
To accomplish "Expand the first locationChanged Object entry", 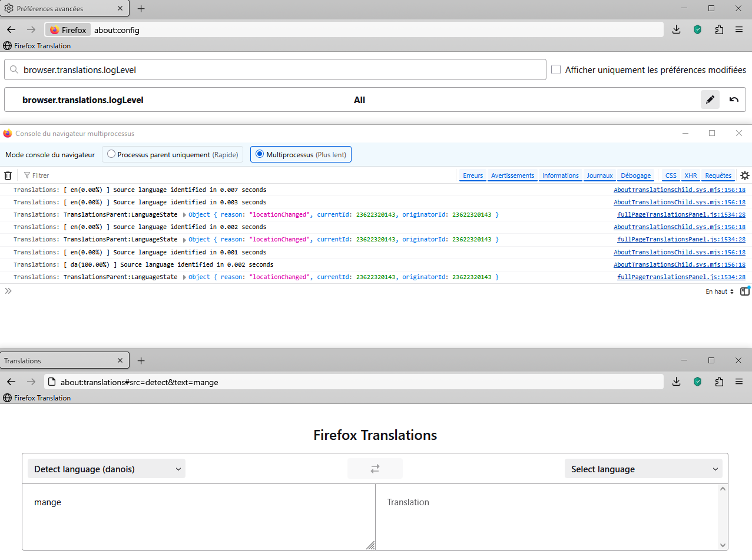I will (x=185, y=215).
